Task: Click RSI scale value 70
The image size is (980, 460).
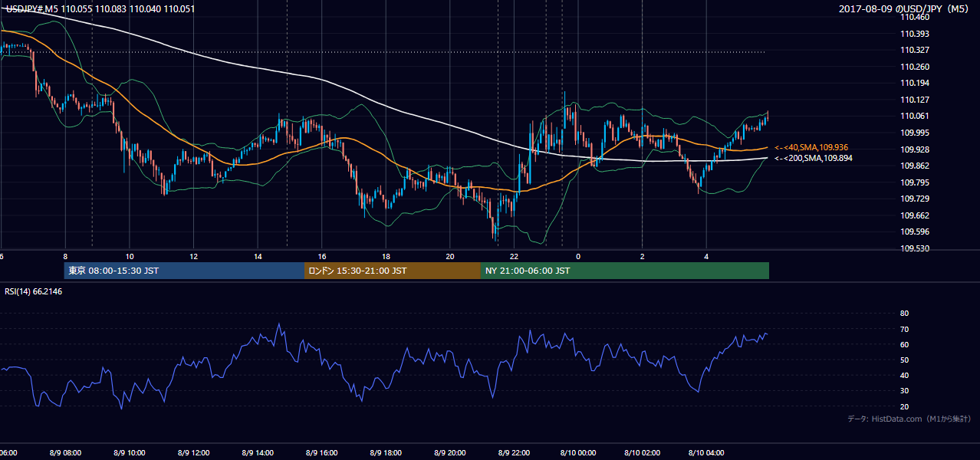Action: coord(904,330)
